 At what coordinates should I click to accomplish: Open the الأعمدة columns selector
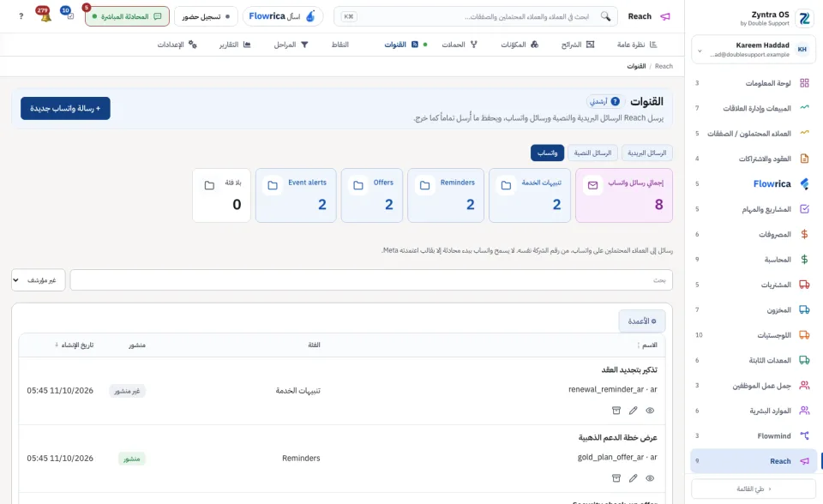(642, 321)
